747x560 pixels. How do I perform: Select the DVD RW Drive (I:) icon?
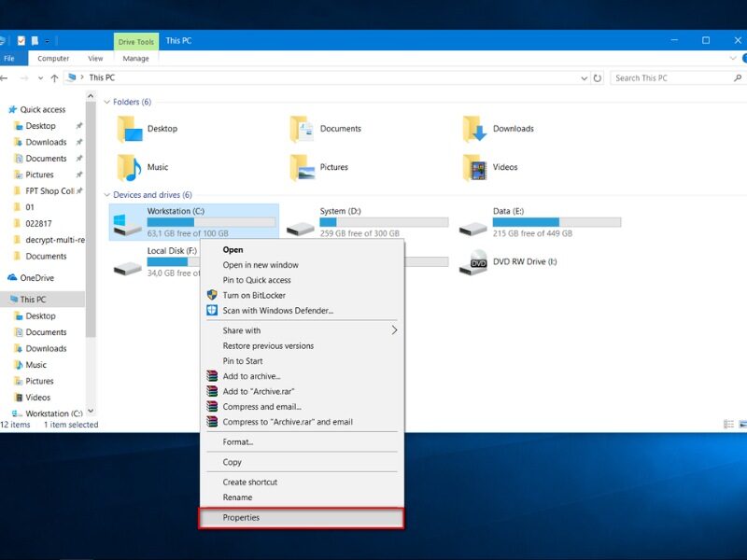click(478, 261)
